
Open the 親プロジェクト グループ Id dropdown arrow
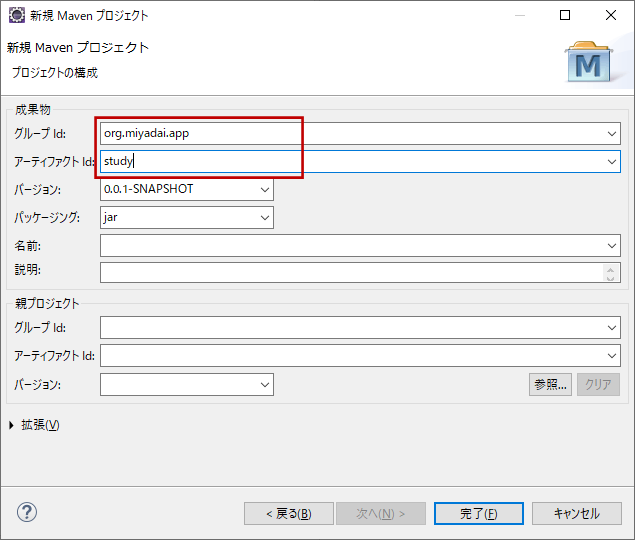click(x=612, y=327)
